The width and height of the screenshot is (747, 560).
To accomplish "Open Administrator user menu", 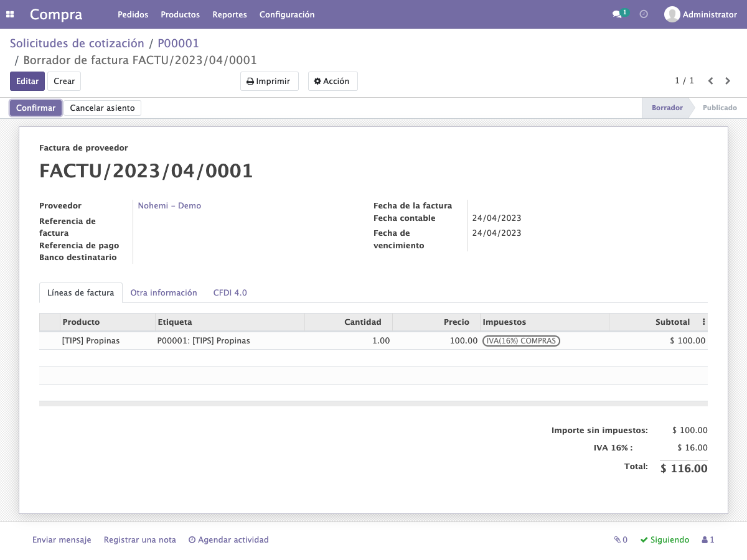I will (700, 14).
